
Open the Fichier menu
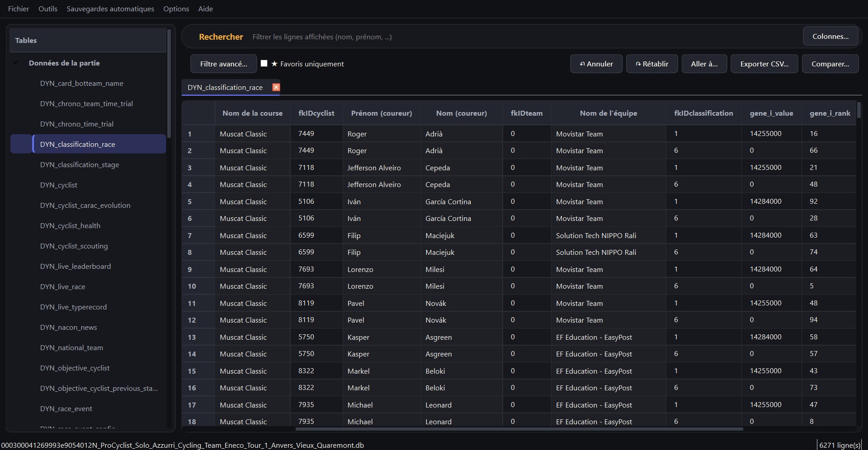[x=19, y=9]
